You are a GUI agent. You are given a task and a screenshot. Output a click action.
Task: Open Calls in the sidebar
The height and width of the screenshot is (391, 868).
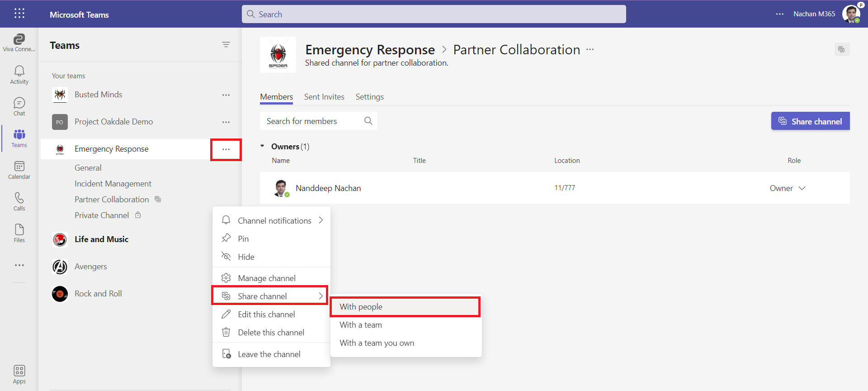point(19,201)
